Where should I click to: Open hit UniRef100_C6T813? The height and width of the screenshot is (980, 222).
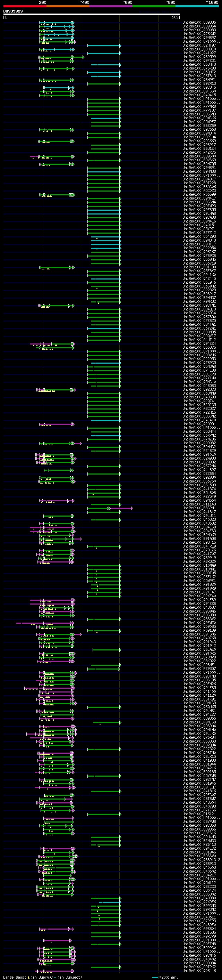coord(199,76)
